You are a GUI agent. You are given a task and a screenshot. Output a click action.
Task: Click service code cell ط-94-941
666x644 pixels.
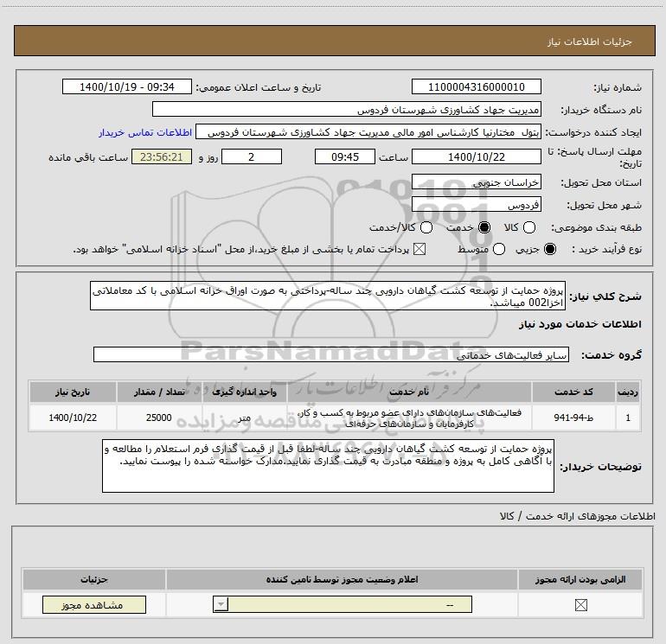[x=573, y=418]
